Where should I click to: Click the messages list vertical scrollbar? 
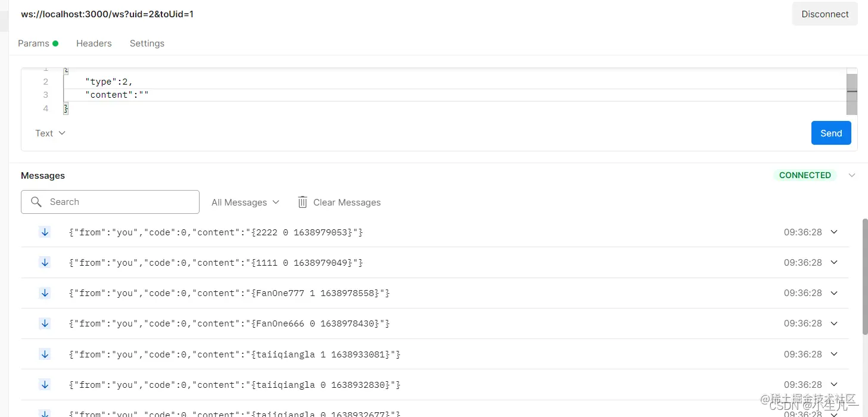coord(865,276)
